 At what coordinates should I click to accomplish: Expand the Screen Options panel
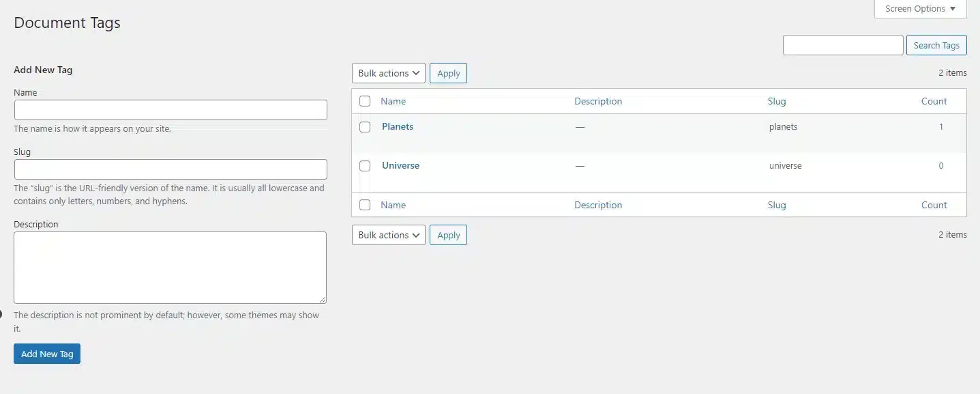point(920,9)
